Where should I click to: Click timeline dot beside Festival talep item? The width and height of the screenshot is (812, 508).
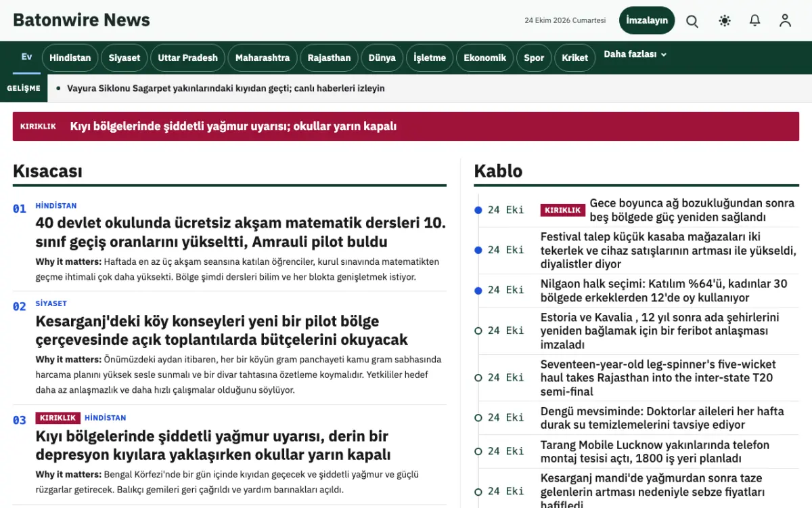(x=478, y=250)
